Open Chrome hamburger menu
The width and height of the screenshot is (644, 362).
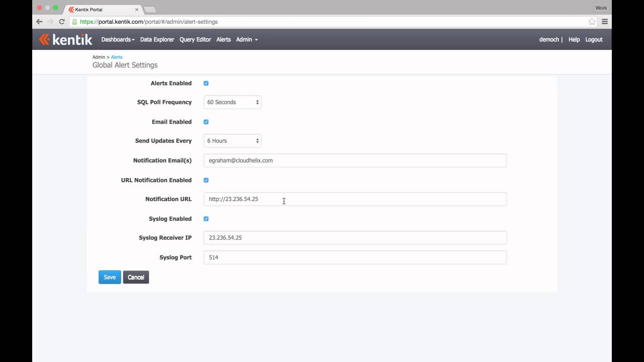click(605, 22)
